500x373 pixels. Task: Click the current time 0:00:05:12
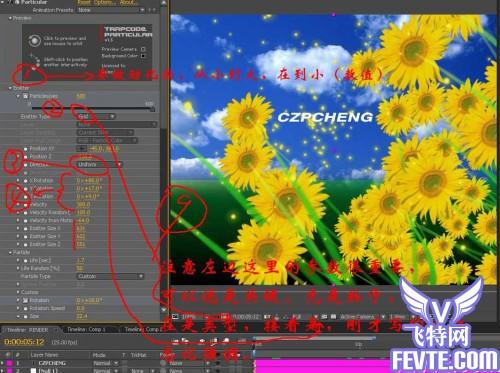pos(24,342)
